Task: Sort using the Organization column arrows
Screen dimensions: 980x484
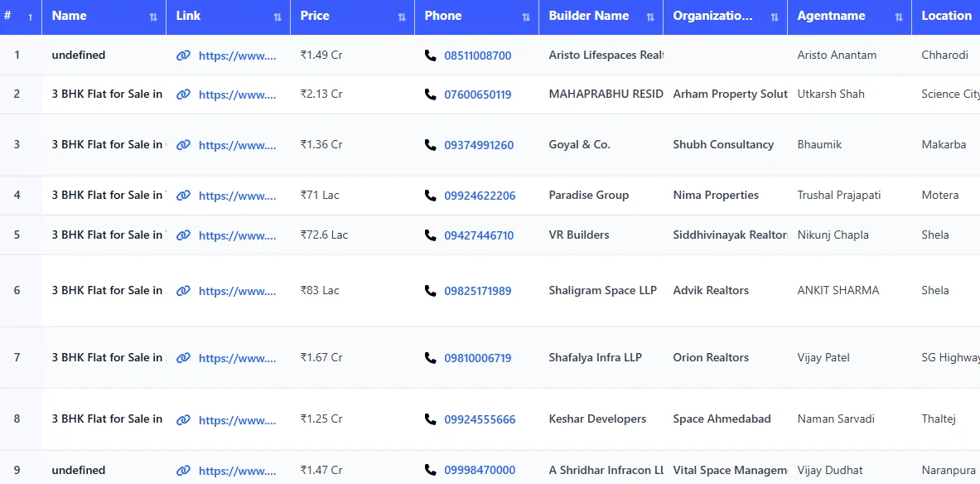Action: tap(775, 17)
